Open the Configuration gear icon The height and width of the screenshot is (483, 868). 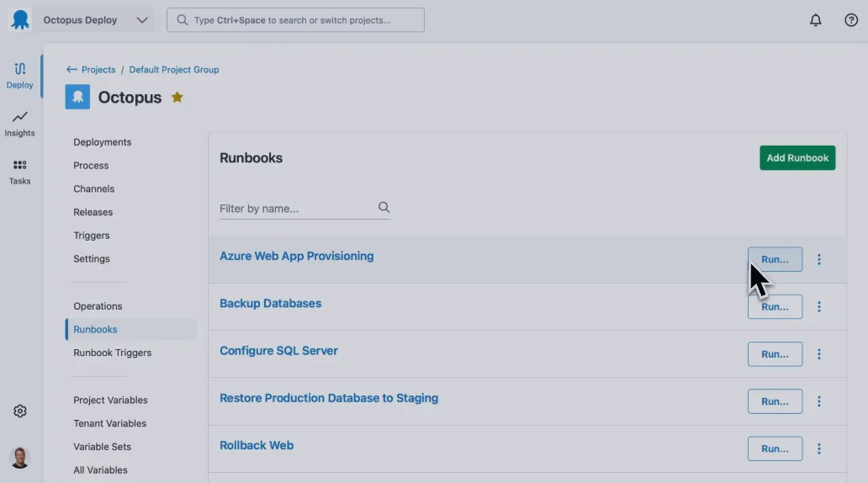tap(20, 411)
